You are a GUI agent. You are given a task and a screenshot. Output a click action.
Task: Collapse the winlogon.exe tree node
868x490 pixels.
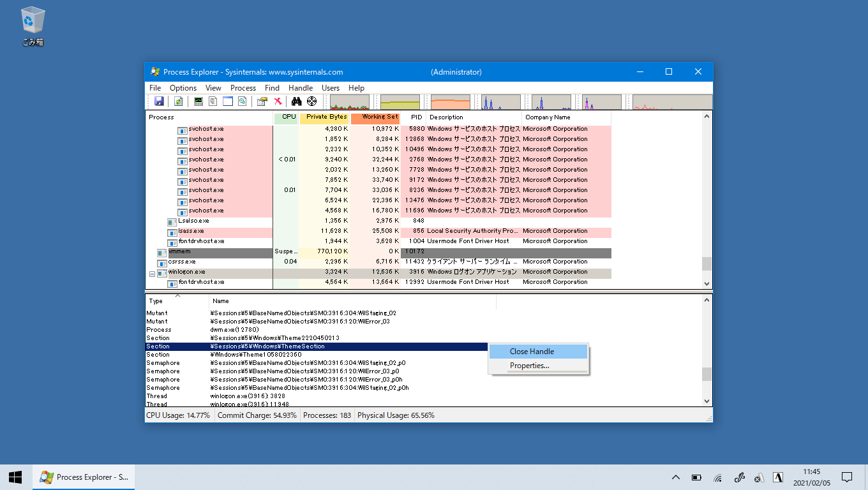point(152,274)
